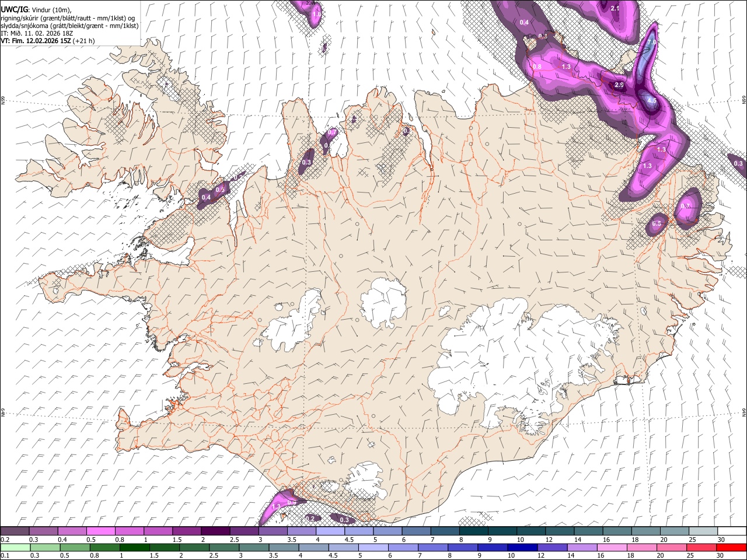Select bottom legend swatch between 10 and 12

522,548
